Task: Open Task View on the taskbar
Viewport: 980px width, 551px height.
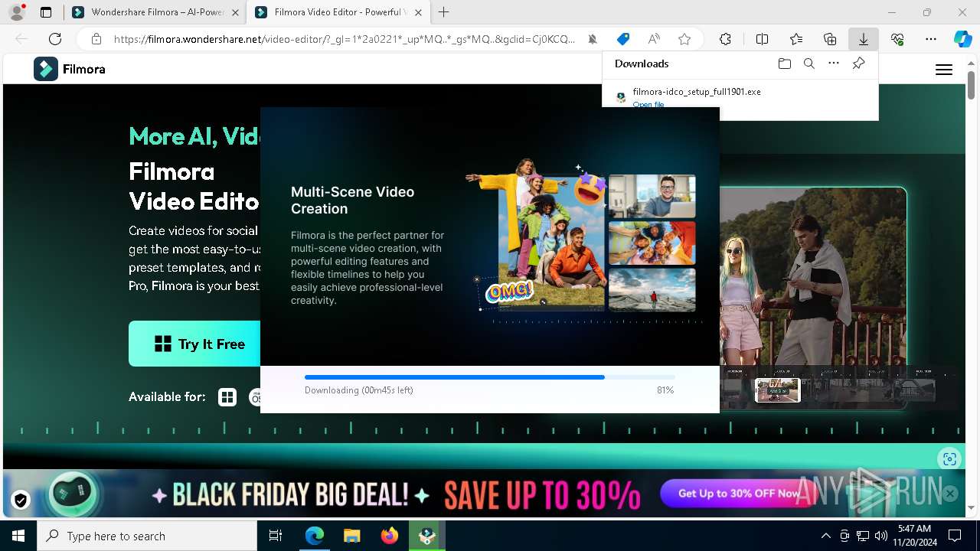Action: point(276,536)
